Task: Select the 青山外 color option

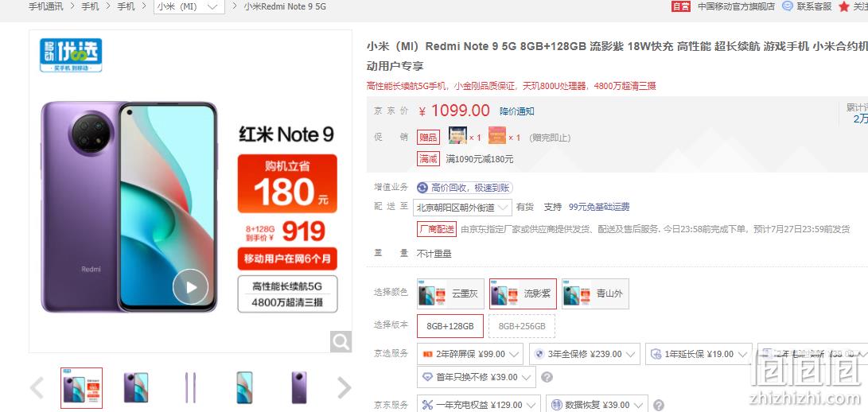Action: click(x=595, y=293)
